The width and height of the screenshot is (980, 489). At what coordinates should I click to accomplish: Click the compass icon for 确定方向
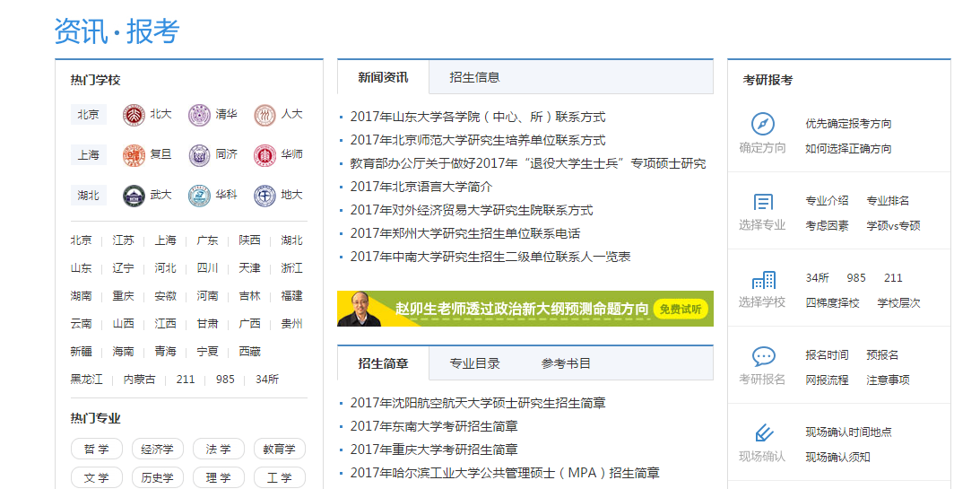pyautogui.click(x=762, y=124)
